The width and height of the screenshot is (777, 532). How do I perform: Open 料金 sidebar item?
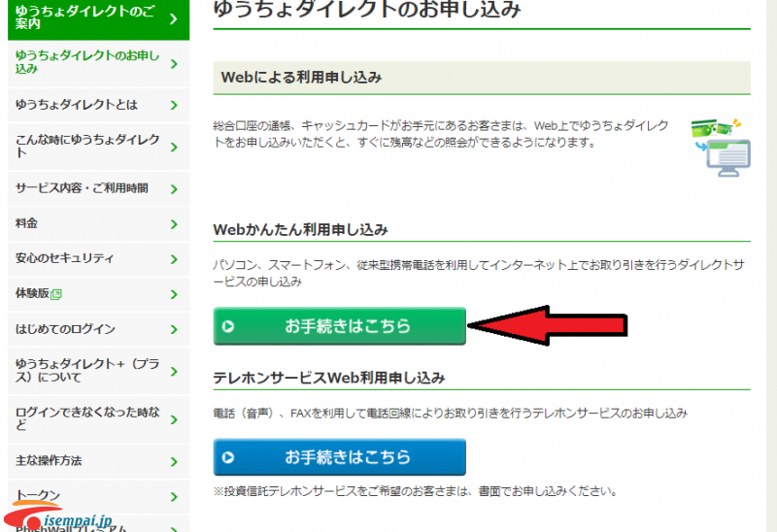click(x=99, y=224)
